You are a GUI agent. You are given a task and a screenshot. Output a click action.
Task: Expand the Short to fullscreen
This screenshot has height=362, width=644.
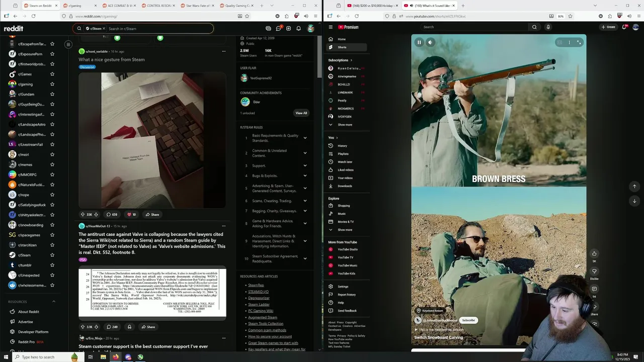(x=579, y=43)
